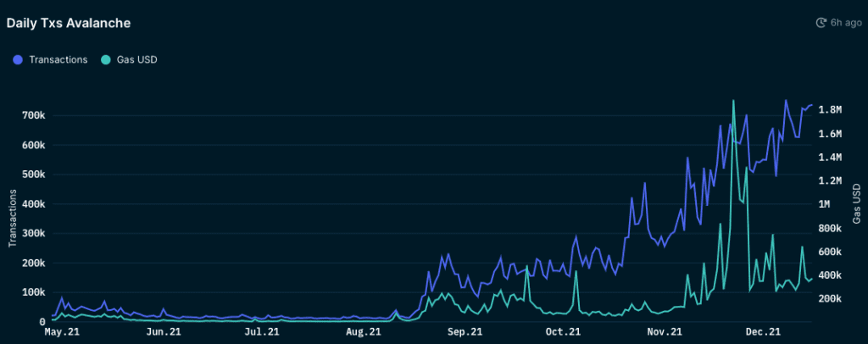
Task: Toggle the Gas USD series legend label
Action: tap(136, 59)
